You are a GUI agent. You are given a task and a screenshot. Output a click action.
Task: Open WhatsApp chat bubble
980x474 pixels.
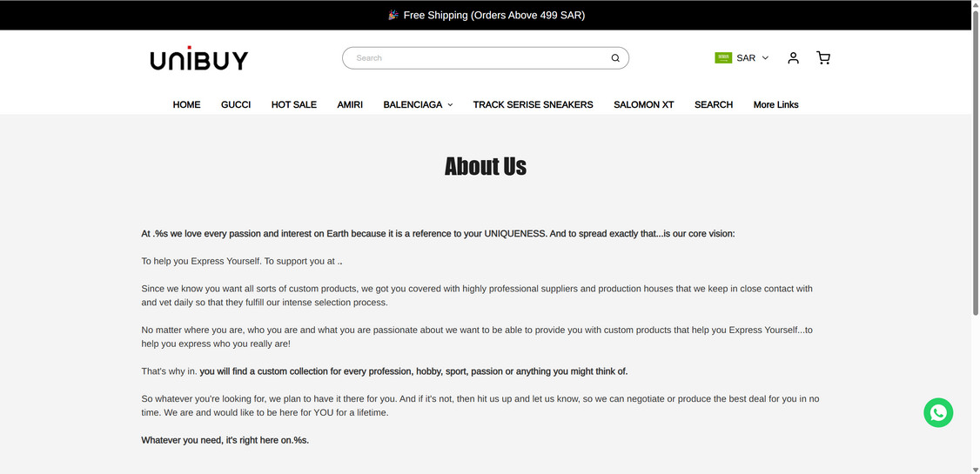[938, 413]
